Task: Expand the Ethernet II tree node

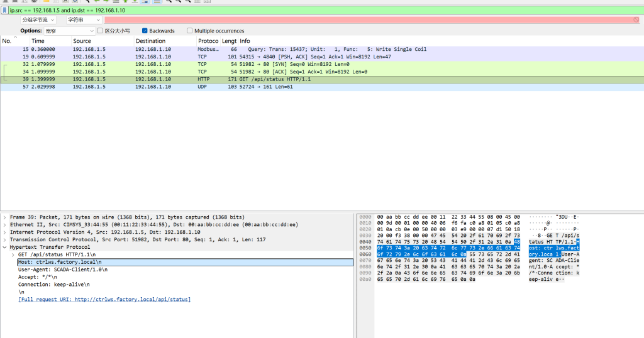Action: coord(5,224)
